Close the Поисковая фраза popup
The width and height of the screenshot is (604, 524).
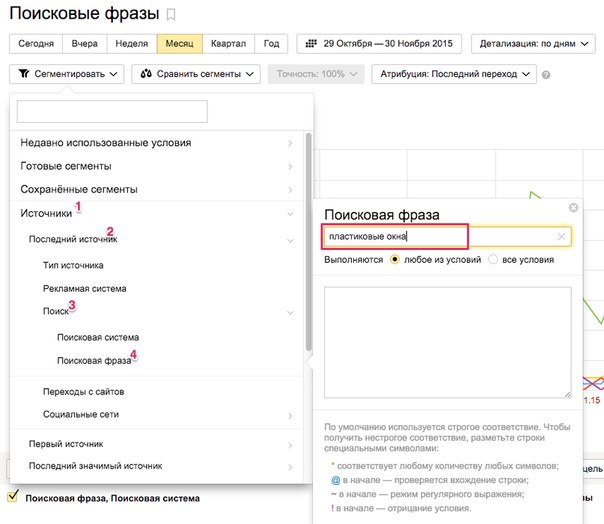click(573, 208)
